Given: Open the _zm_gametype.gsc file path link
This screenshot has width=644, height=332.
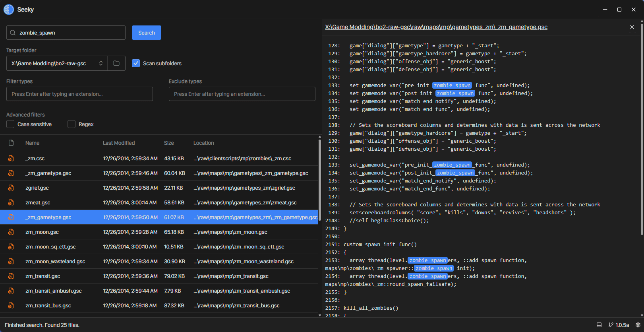Looking at the screenshot, I should click(x=436, y=27).
